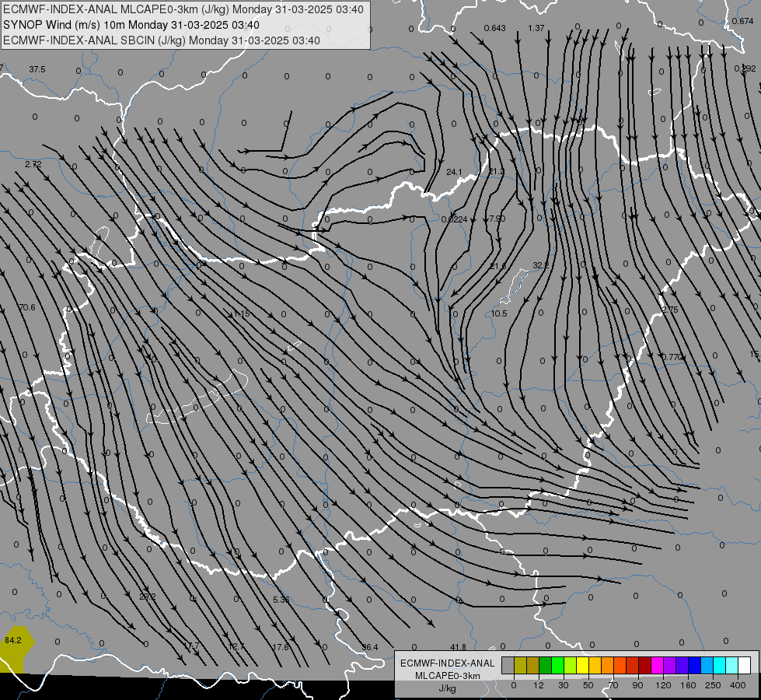Click the map value 32.2
The image size is (761, 700).
[540, 265]
